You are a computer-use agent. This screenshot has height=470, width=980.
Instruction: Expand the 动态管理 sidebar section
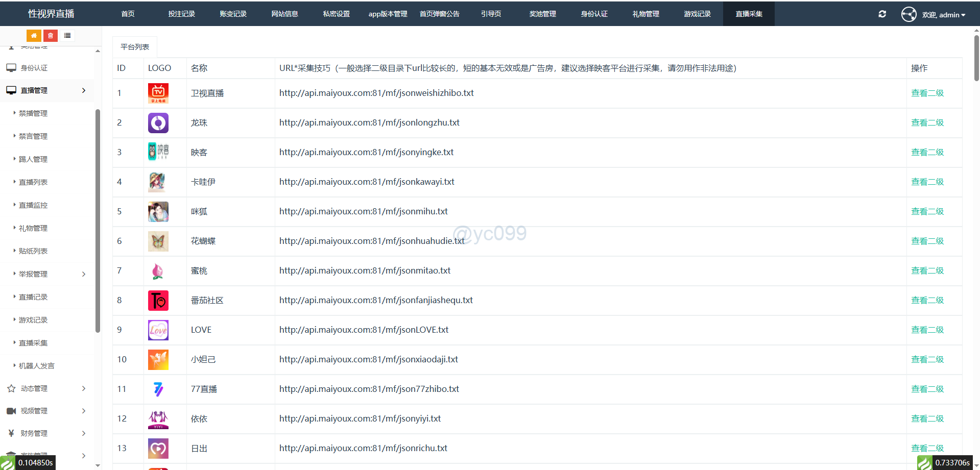click(x=84, y=388)
